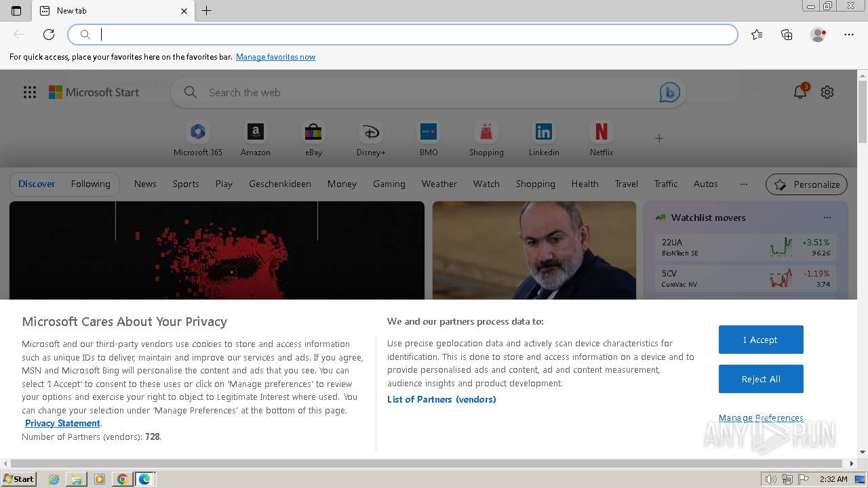Screen dimensions: 868x488
Task: Open Settings and more ellipsis menu
Action: [849, 35]
